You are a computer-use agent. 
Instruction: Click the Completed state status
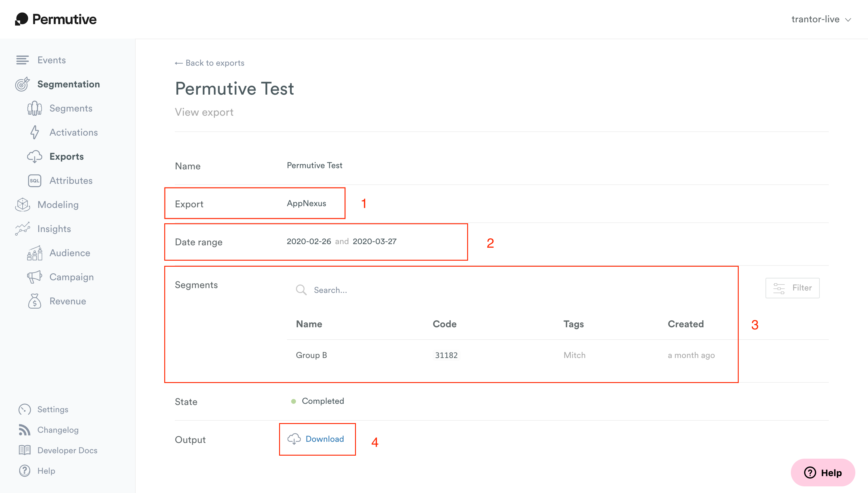click(x=317, y=401)
